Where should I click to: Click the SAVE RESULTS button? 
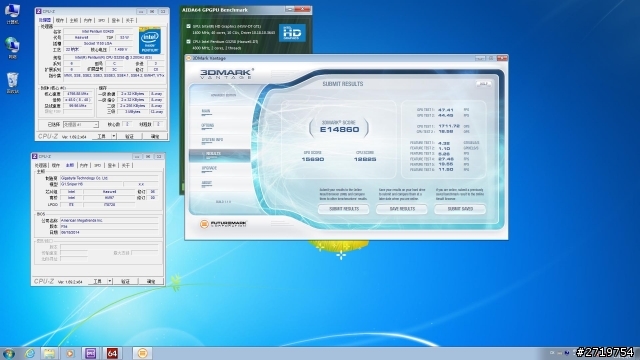pos(402,209)
